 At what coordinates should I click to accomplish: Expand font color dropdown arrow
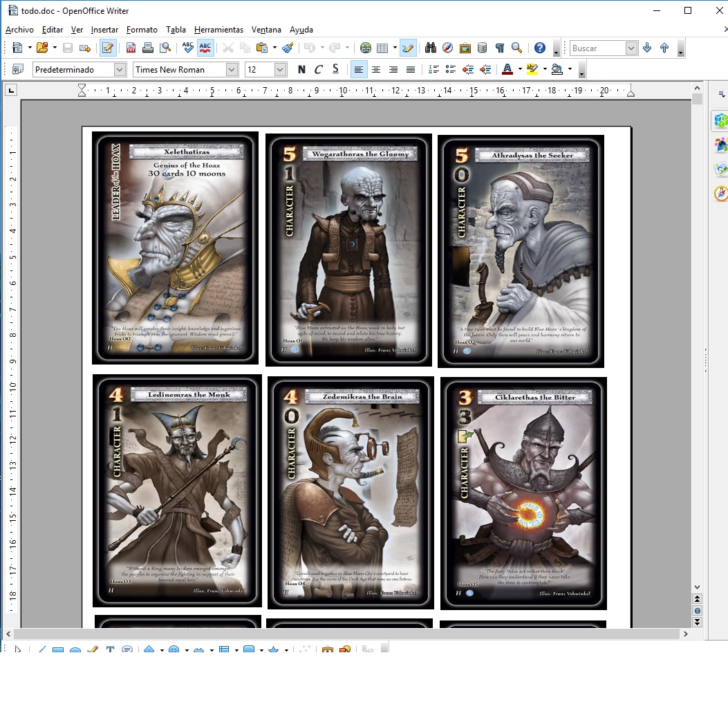pyautogui.click(x=520, y=70)
